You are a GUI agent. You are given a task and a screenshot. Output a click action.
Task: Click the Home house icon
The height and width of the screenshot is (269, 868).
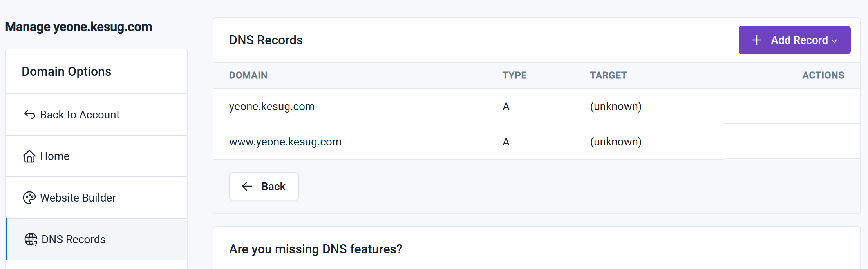pyautogui.click(x=29, y=156)
